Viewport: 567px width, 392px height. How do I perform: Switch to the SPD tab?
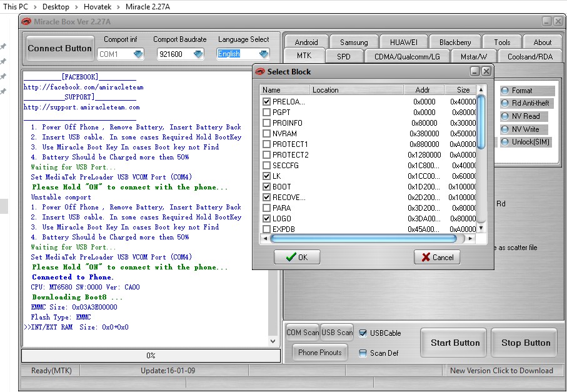click(344, 57)
